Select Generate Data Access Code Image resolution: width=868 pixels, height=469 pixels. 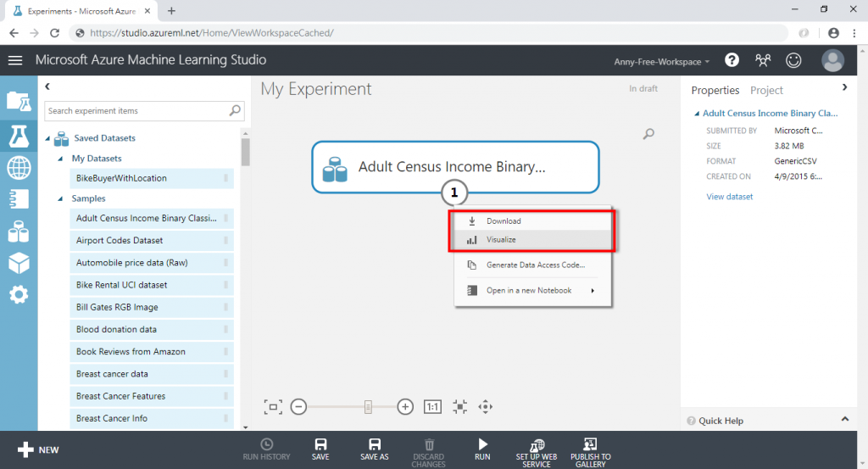point(532,265)
